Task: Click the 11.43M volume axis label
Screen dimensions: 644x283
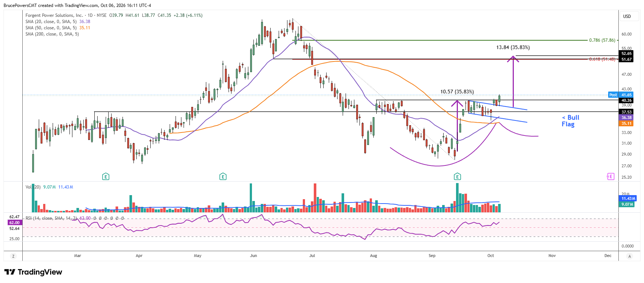Action: tap(628, 198)
